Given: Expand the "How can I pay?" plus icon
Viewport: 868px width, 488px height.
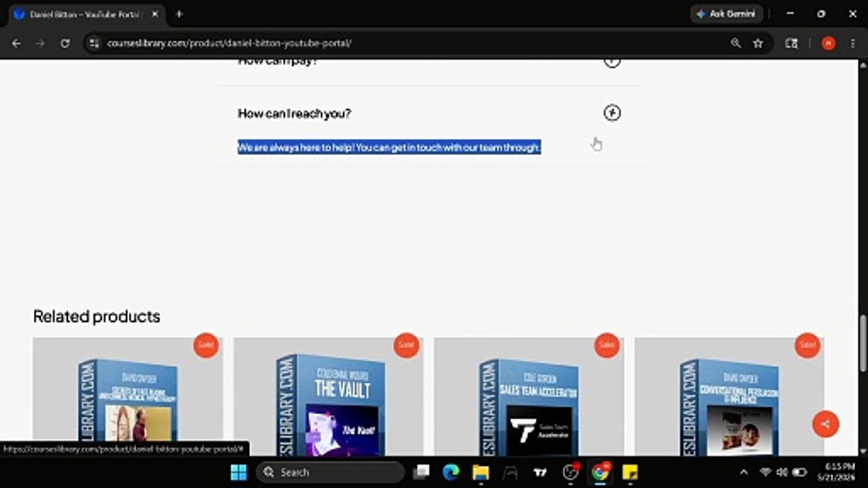Looking at the screenshot, I should tap(612, 62).
